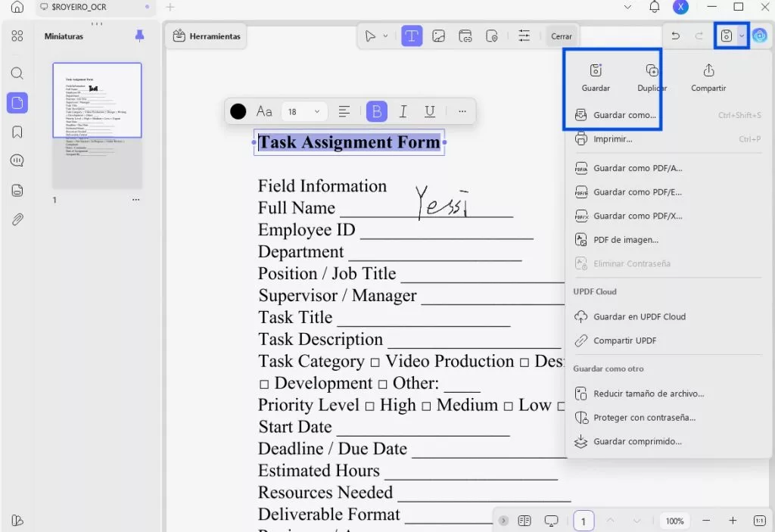Open the Attachments paperclip panel
Screen dimensions: 775x532
[x=17, y=219]
